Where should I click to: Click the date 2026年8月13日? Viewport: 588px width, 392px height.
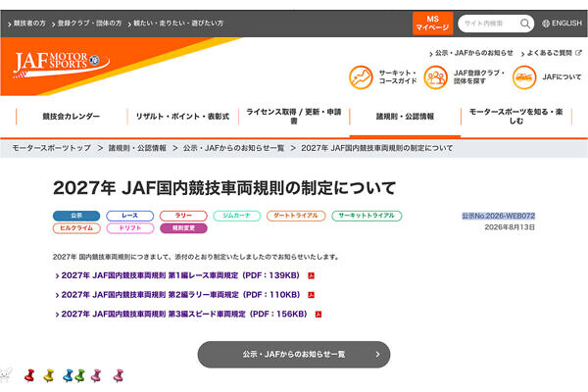[x=510, y=227]
